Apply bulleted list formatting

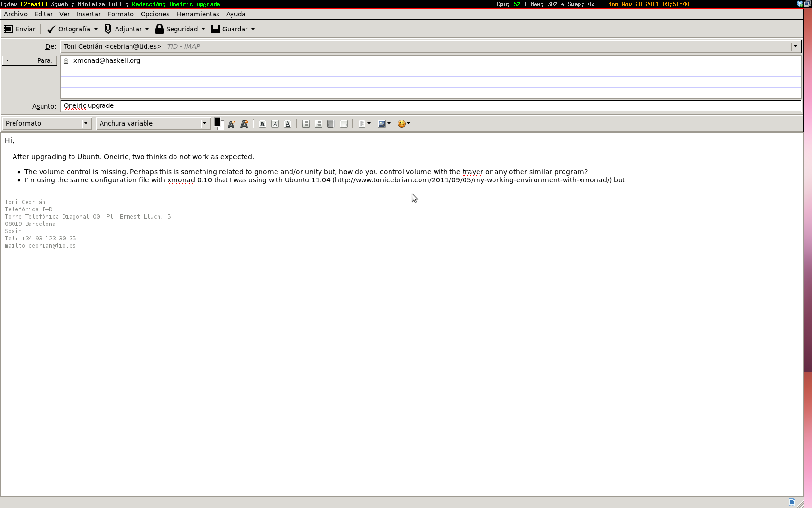pos(306,124)
